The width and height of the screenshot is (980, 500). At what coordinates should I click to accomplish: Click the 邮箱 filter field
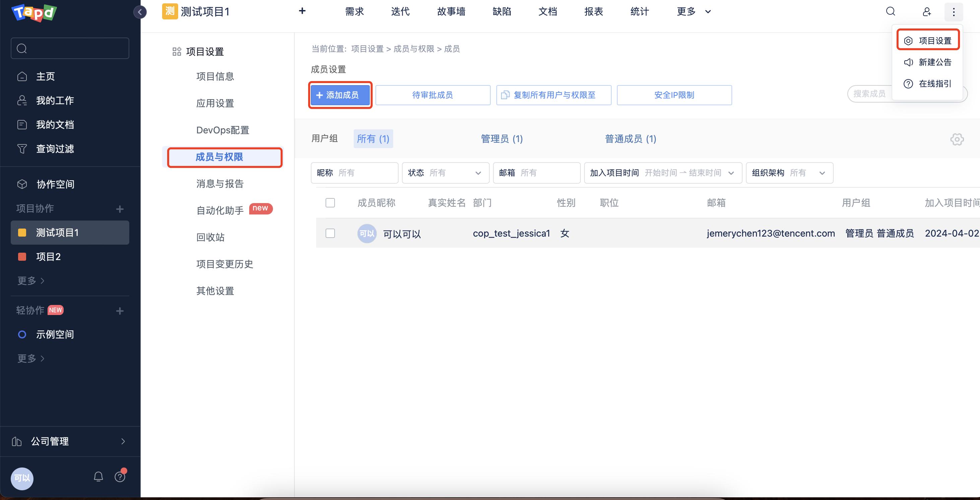[x=537, y=173]
